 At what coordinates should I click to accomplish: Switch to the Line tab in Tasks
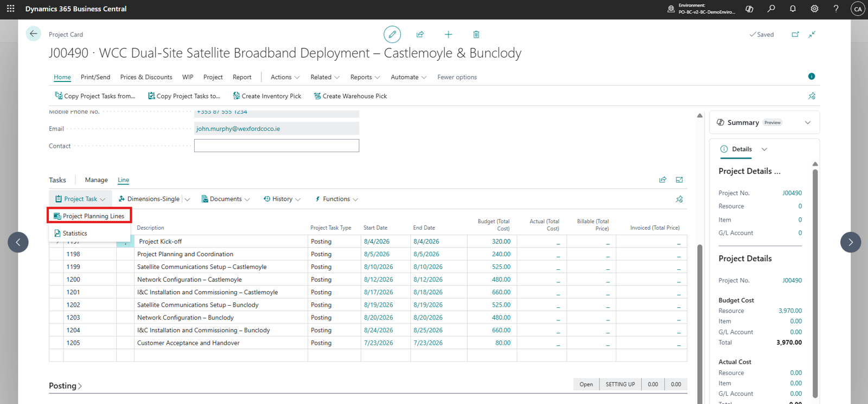coord(124,180)
